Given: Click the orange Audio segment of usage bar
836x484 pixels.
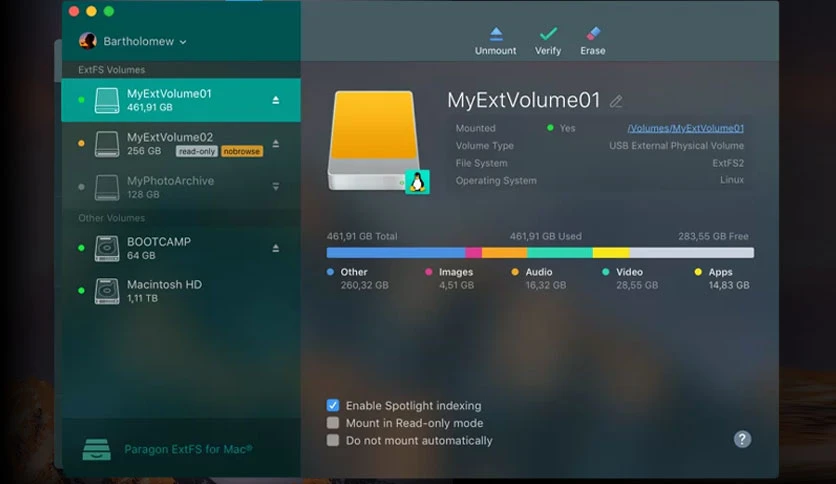Looking at the screenshot, I should pyautogui.click(x=504, y=253).
